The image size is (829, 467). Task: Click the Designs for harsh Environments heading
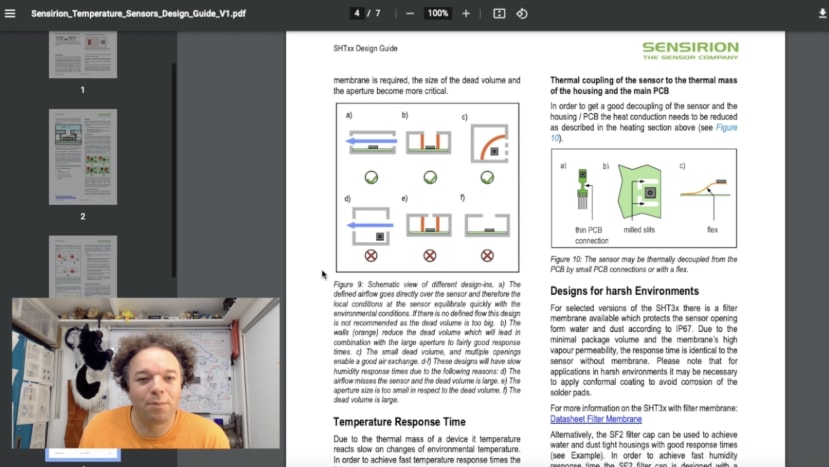[x=624, y=291]
